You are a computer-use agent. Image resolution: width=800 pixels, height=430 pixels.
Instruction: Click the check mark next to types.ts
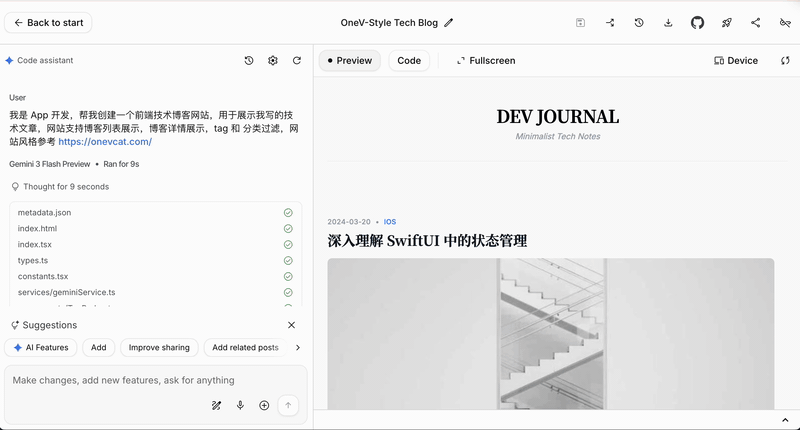coord(288,260)
